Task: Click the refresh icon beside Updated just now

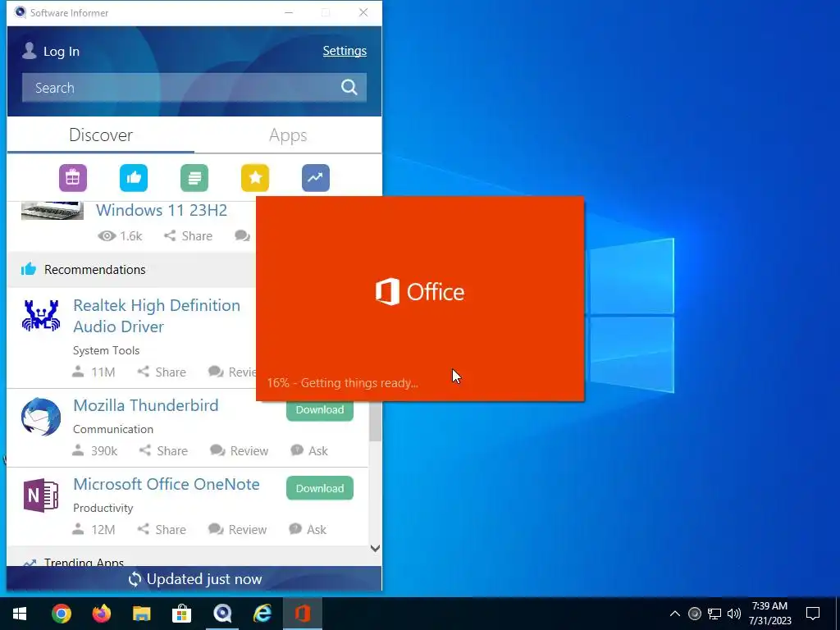Action: pos(135,579)
